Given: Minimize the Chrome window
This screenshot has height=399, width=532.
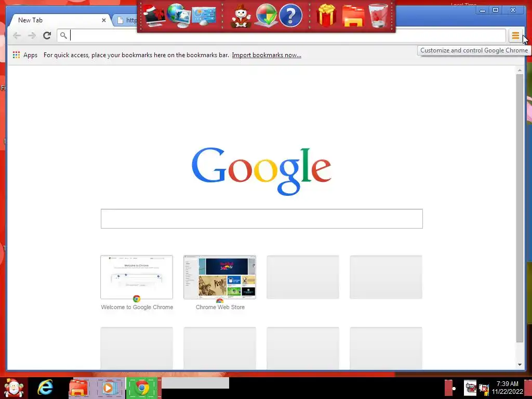Looking at the screenshot, I should 483,10.
